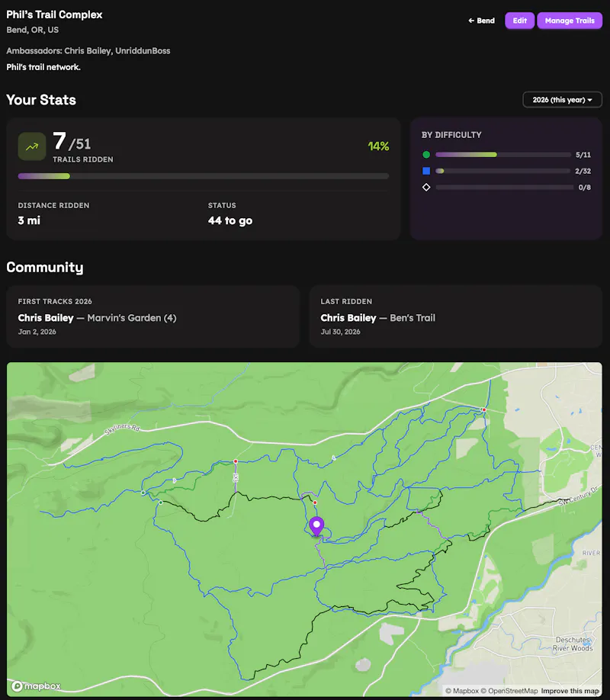Click the 5/11 easy trails progress bar
610x700 pixels.
[x=502, y=155]
